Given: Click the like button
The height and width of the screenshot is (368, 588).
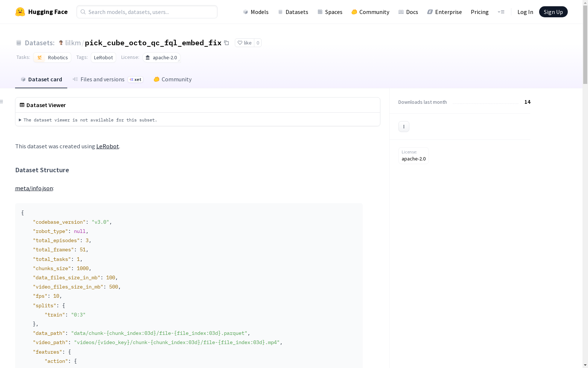Looking at the screenshot, I should [x=244, y=43].
